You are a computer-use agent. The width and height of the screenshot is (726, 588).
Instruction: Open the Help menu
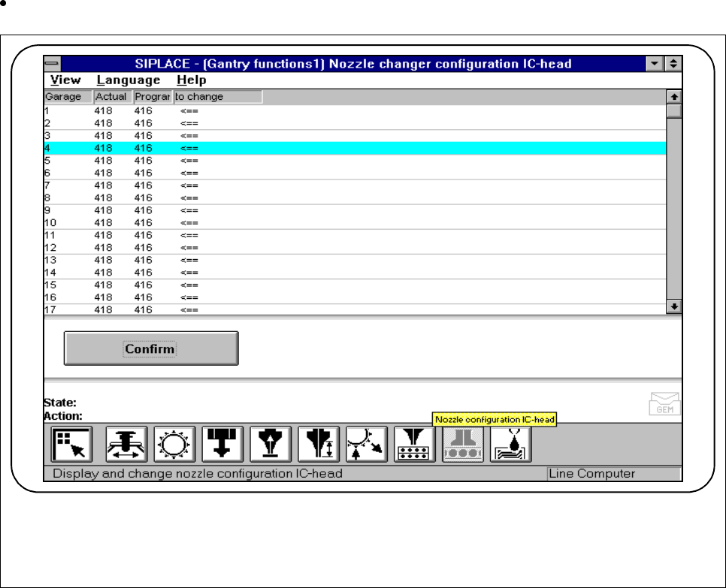coord(192,80)
